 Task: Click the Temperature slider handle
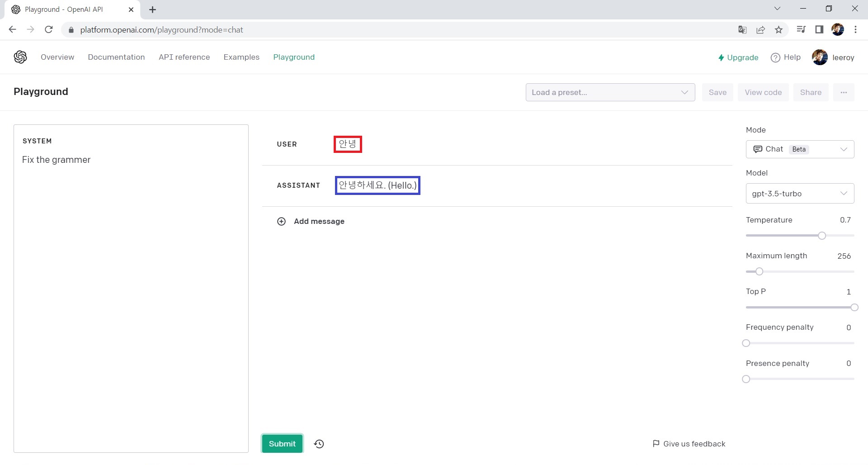822,236
